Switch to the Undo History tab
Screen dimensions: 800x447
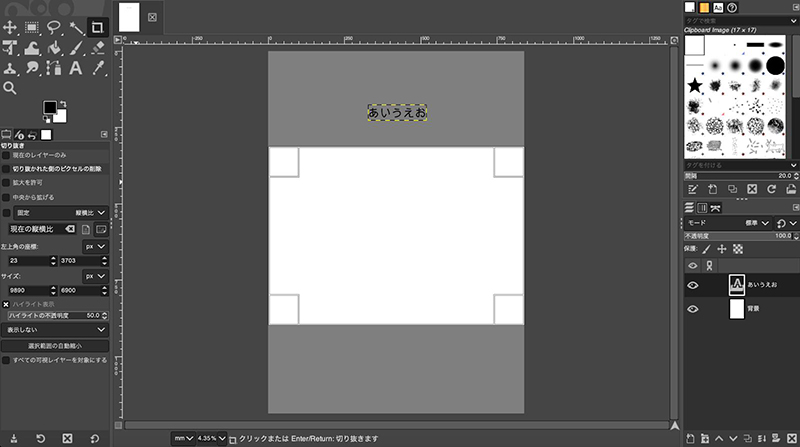click(33, 135)
